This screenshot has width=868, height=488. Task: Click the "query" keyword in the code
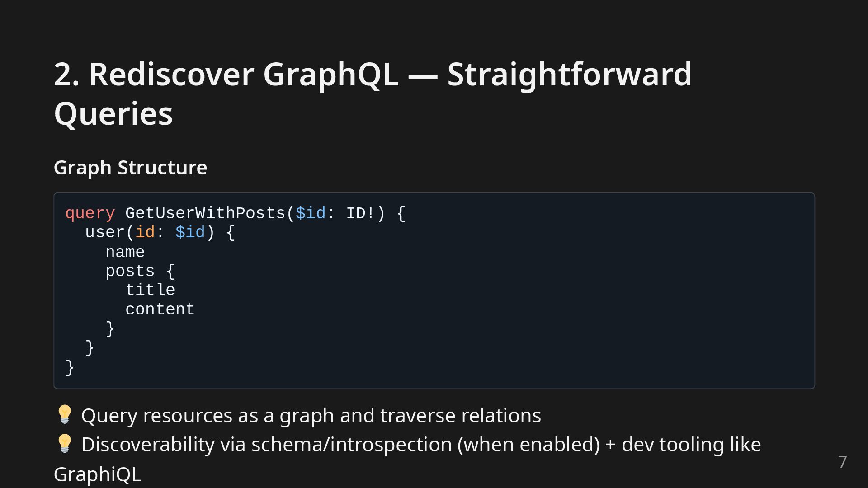tap(90, 213)
